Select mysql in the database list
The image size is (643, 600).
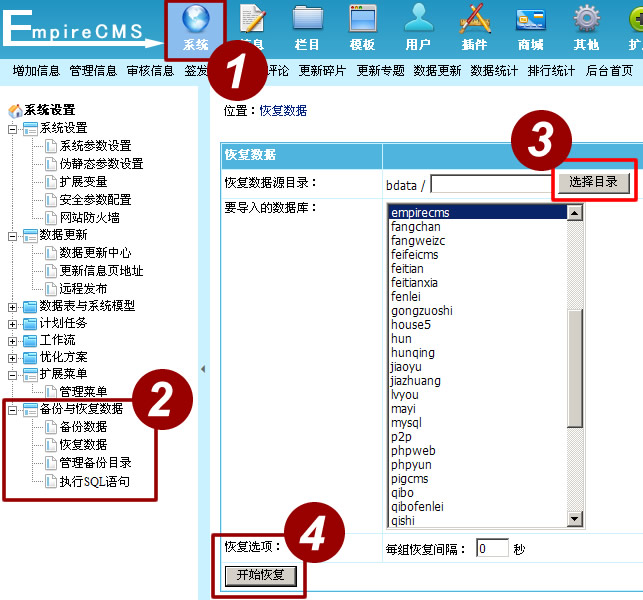coord(477,422)
